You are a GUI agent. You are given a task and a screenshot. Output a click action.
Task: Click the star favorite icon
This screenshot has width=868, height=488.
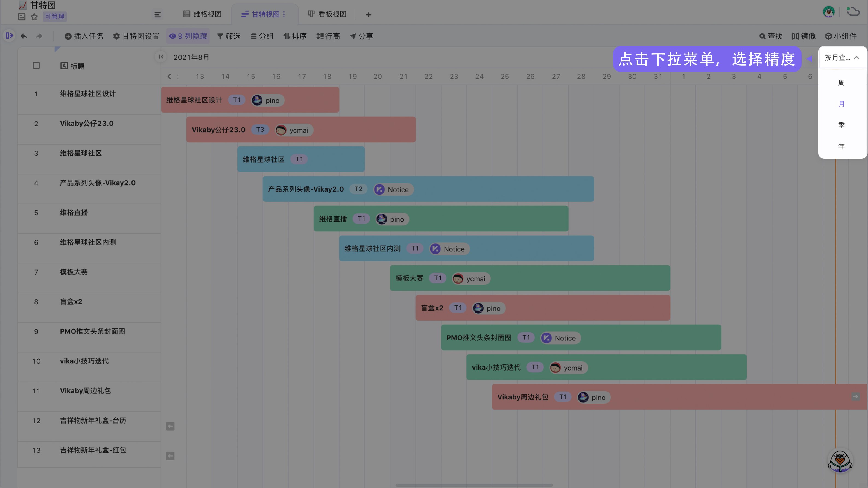34,16
